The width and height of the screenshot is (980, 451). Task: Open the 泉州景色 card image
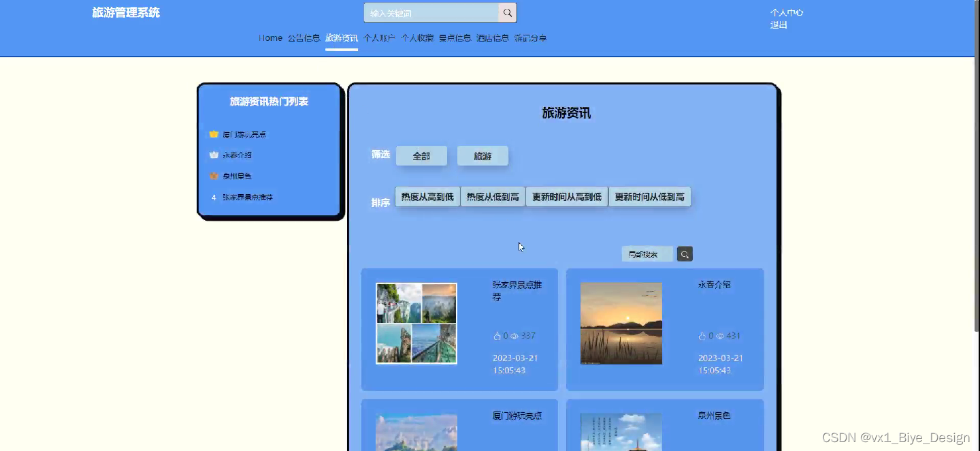coord(621,432)
